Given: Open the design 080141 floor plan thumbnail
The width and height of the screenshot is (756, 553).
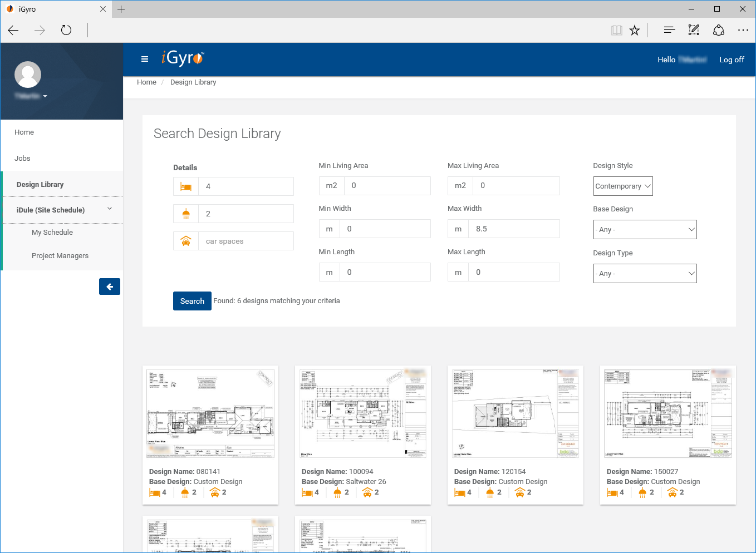Looking at the screenshot, I should (210, 413).
